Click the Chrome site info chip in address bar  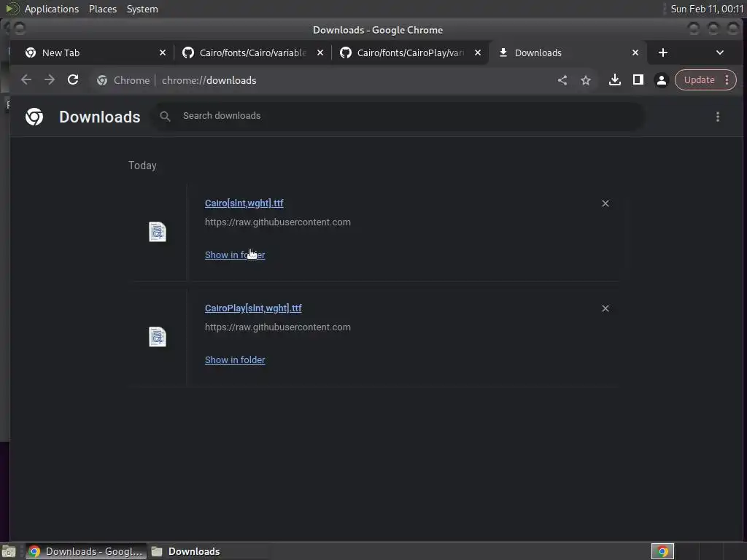point(123,80)
